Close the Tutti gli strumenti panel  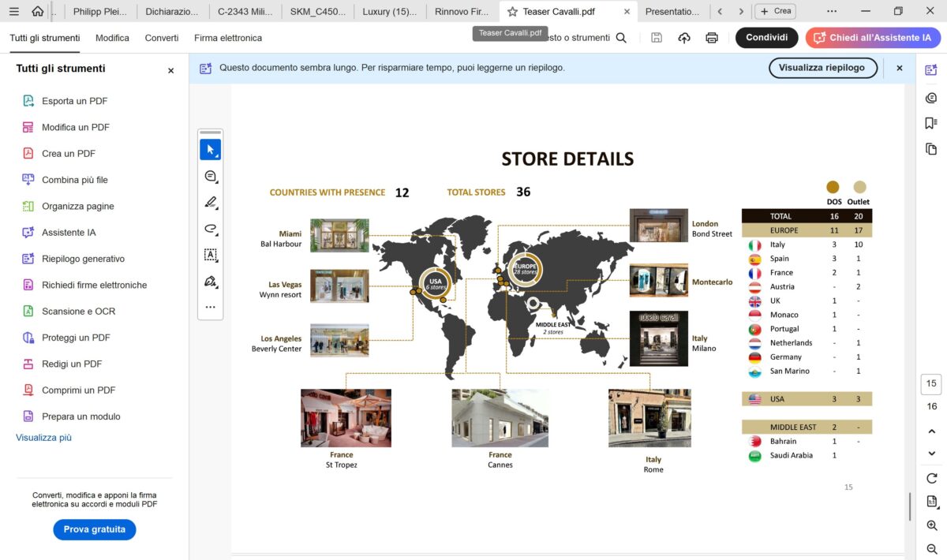(170, 70)
